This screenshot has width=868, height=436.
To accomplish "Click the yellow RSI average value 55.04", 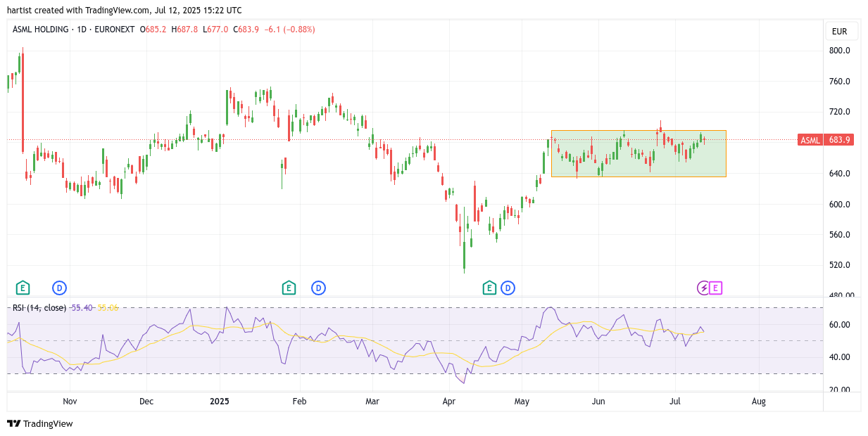I will click(108, 307).
